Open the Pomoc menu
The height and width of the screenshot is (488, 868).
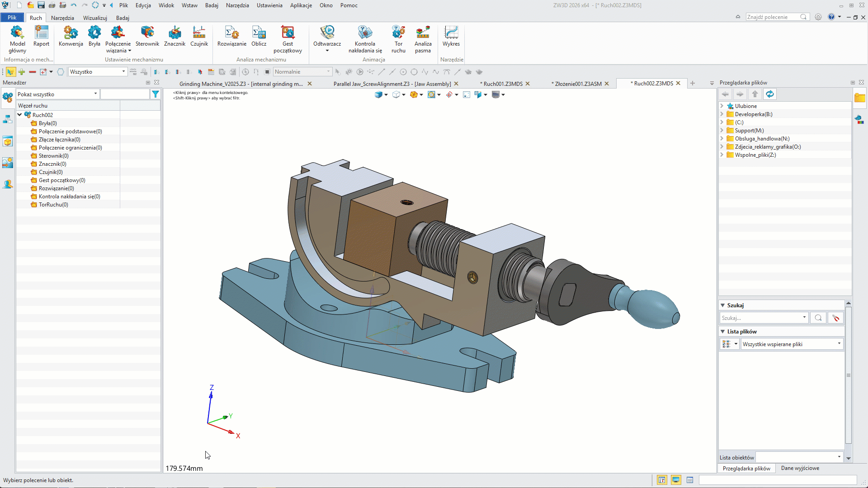coord(349,5)
